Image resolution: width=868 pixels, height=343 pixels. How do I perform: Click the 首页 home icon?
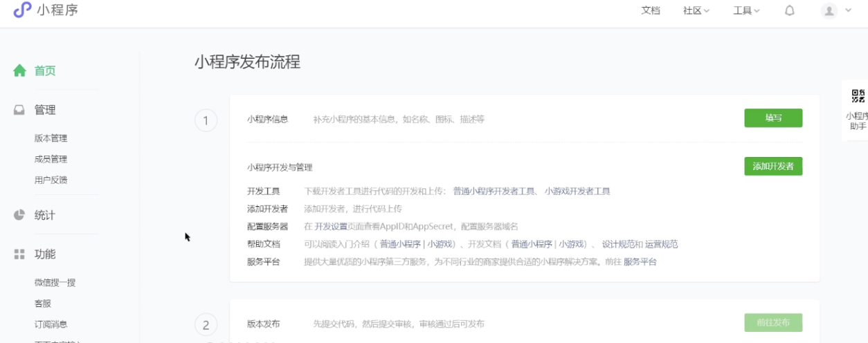(19, 71)
